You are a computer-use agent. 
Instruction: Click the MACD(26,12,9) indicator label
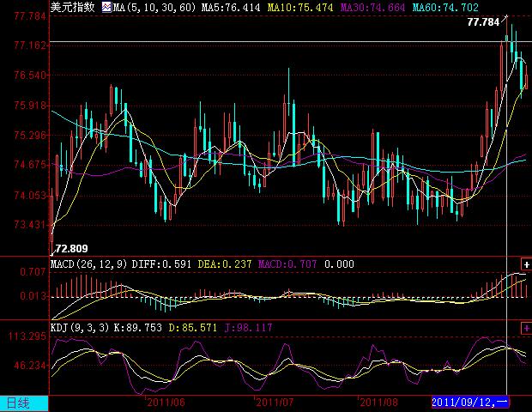tap(88, 264)
